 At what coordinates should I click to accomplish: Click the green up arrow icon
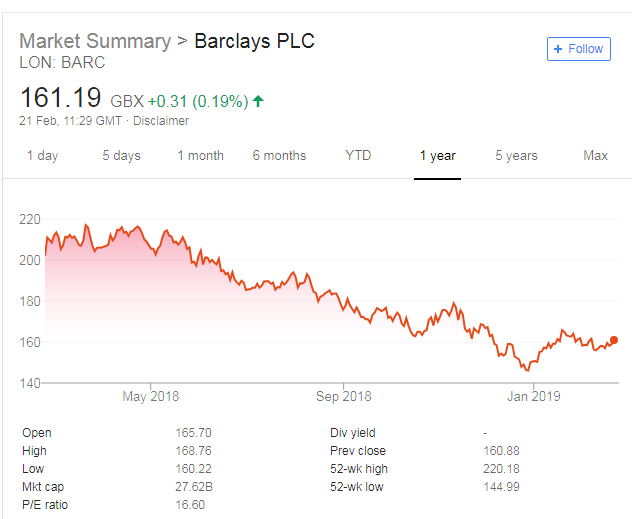(x=258, y=101)
